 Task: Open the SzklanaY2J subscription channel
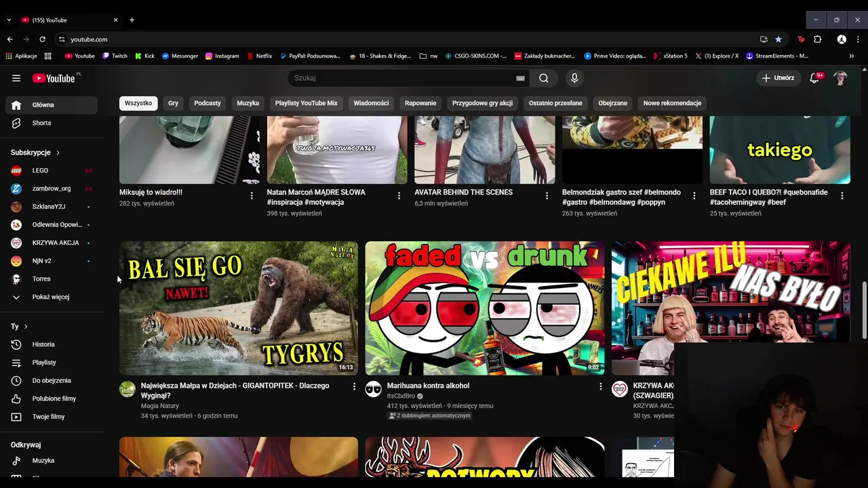coord(52,206)
